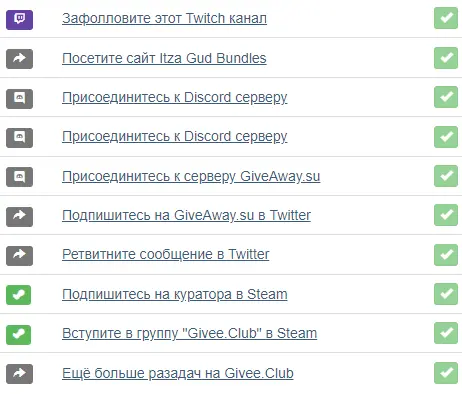This screenshot has width=462, height=394.
Task: Click the share arrow icon beside Itza Gud Bundles
Action: click(19, 59)
